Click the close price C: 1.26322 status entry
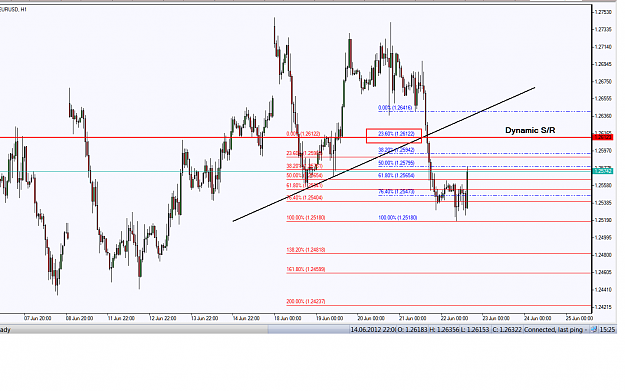625x391 pixels. [507, 330]
